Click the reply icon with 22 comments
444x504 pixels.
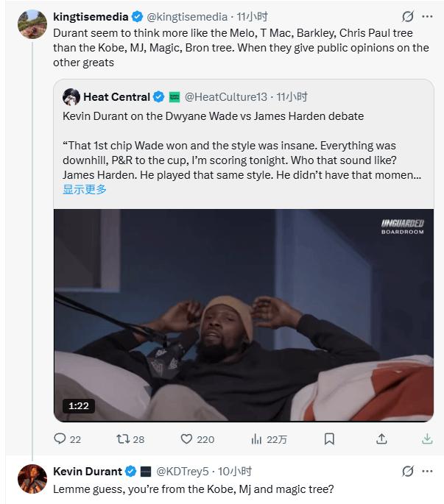point(60,439)
